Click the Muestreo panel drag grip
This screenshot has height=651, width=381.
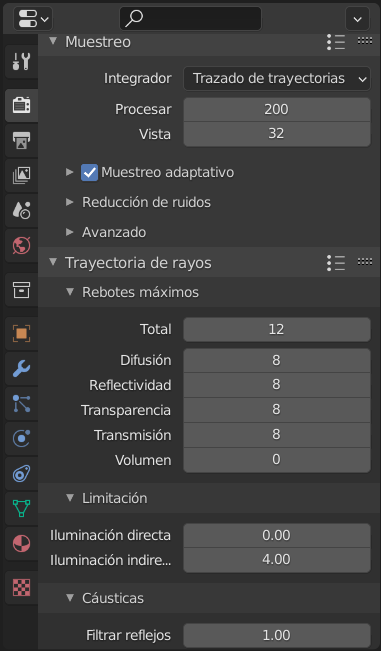click(x=365, y=41)
